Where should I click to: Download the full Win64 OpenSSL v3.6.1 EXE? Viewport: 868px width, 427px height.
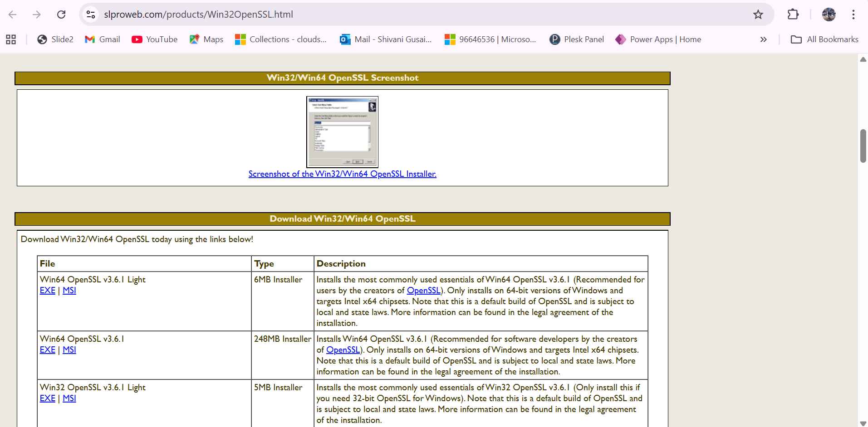point(48,350)
